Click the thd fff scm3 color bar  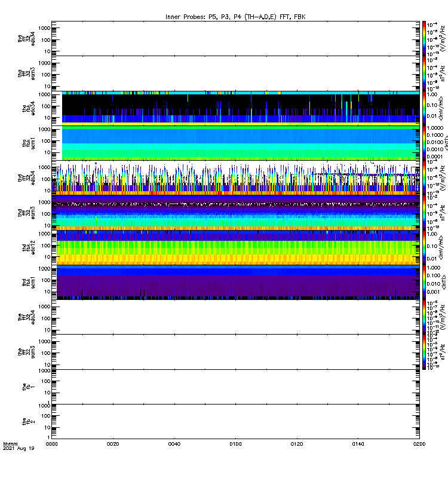point(424,213)
